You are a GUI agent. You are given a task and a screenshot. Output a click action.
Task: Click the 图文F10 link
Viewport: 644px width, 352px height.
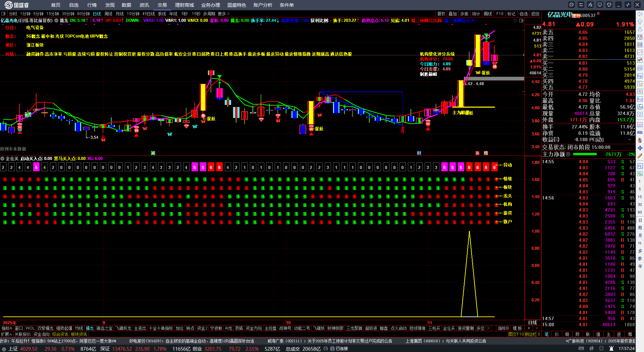point(516,334)
